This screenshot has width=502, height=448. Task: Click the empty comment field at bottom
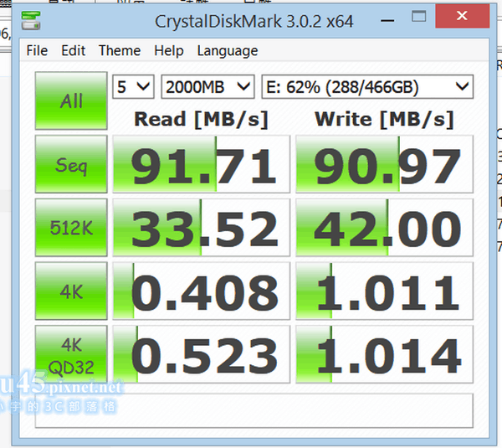coord(254,410)
